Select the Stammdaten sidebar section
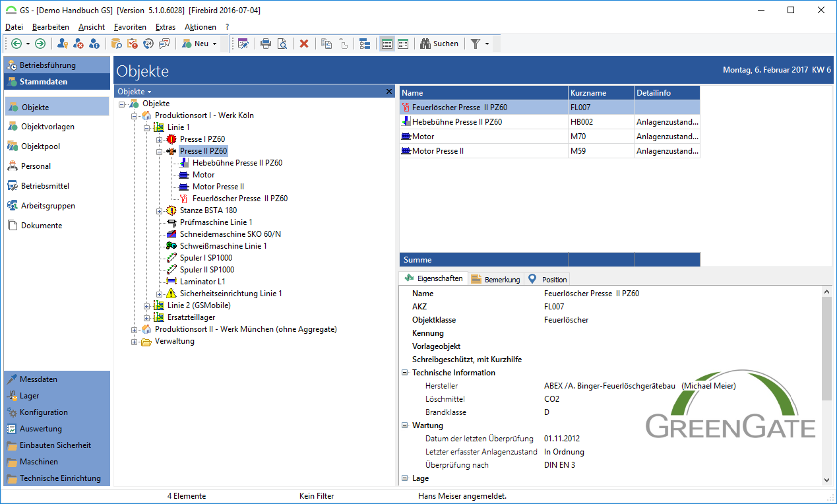 57,82
